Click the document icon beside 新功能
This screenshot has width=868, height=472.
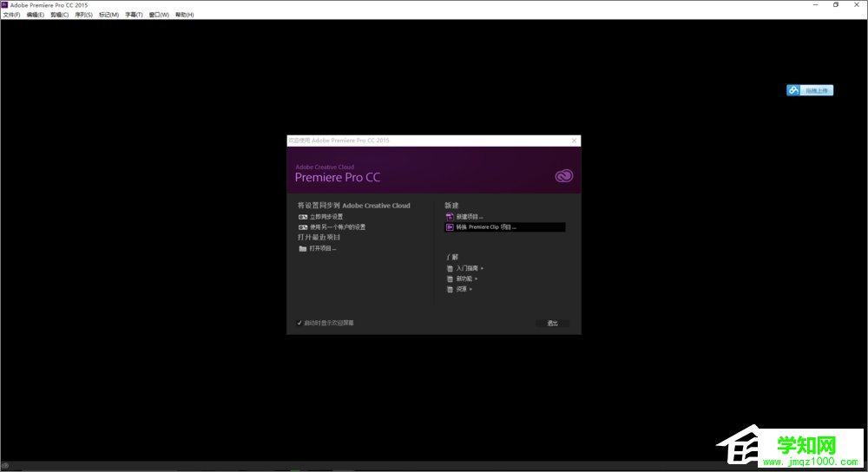point(450,279)
